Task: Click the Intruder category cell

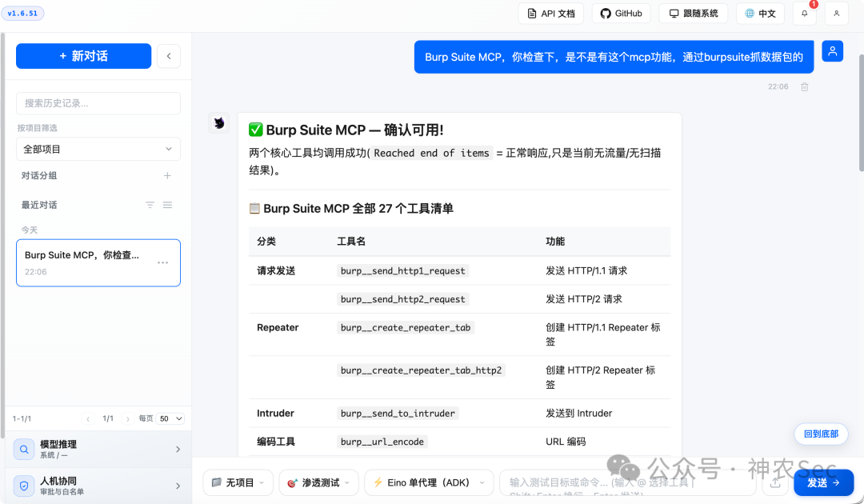Action: point(275,414)
